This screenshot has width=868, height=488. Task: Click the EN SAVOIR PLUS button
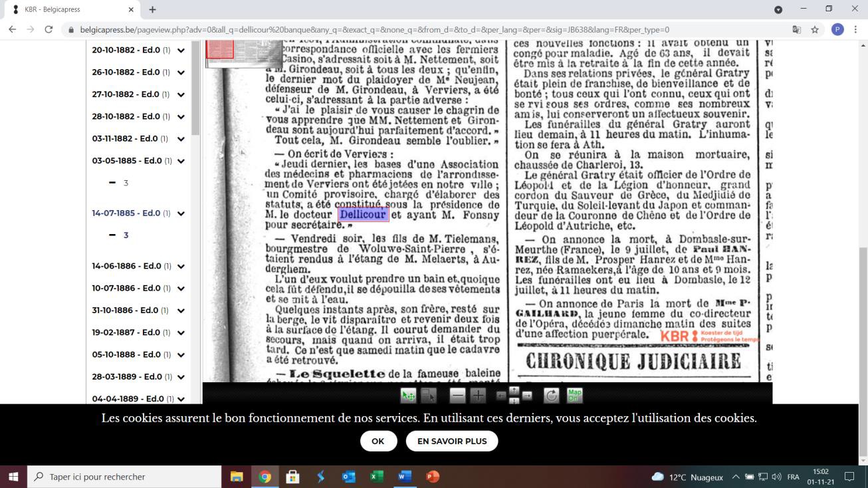[451, 441]
